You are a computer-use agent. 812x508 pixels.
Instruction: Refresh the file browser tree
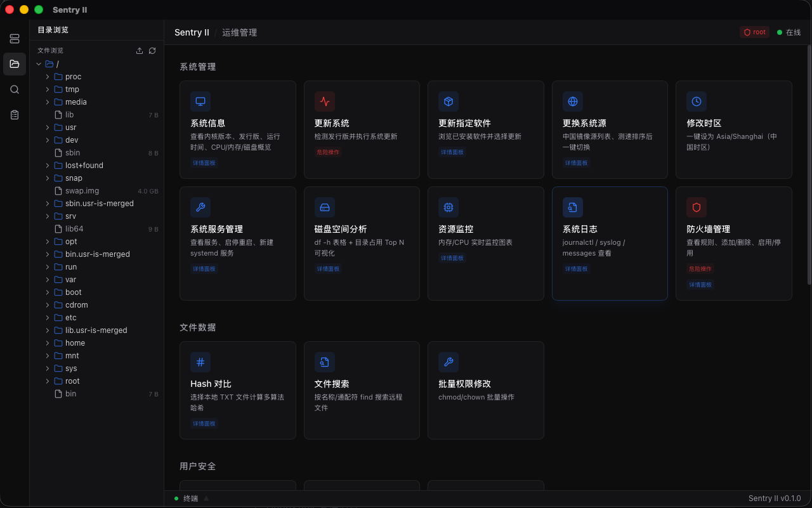[152, 51]
